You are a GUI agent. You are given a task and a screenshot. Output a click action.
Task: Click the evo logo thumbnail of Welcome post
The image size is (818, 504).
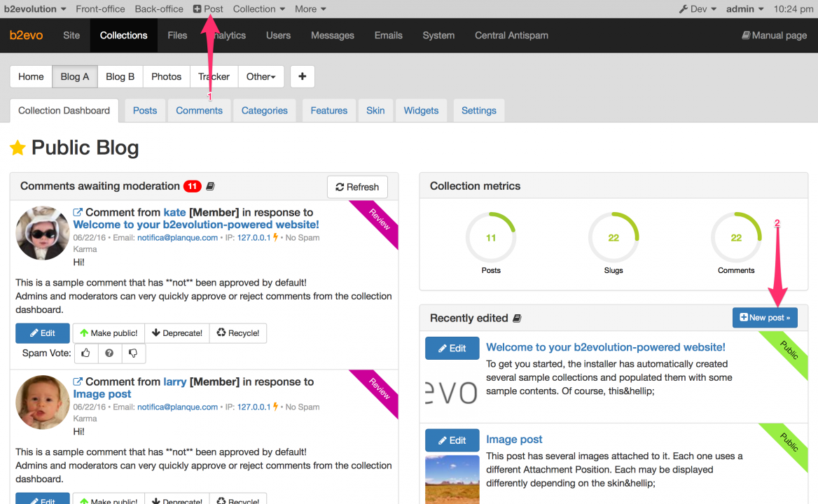click(452, 392)
